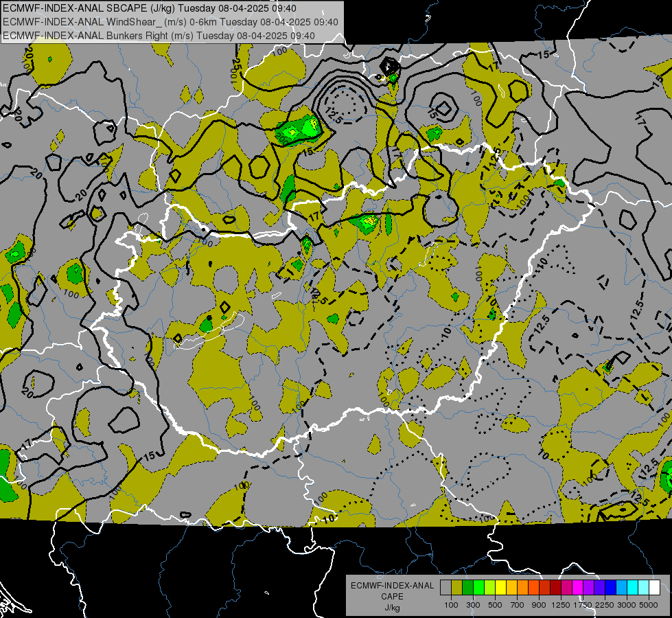Click the pure blue swatch after 2250

611,587
